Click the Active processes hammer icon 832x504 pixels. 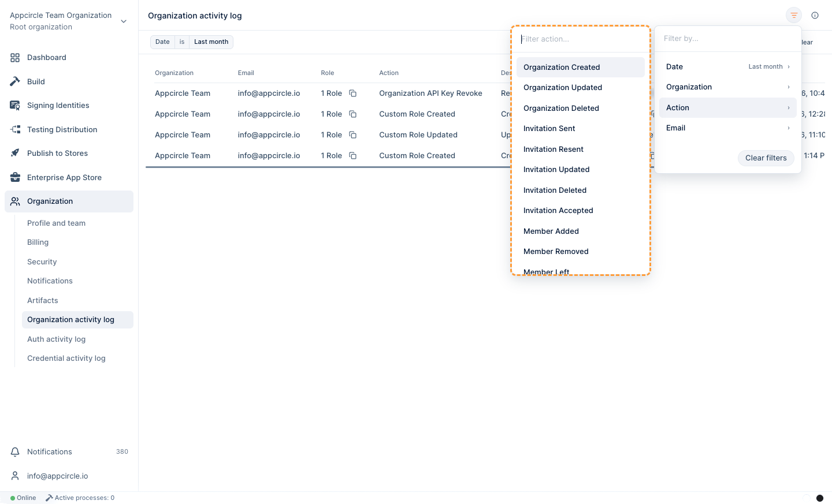[49, 498]
